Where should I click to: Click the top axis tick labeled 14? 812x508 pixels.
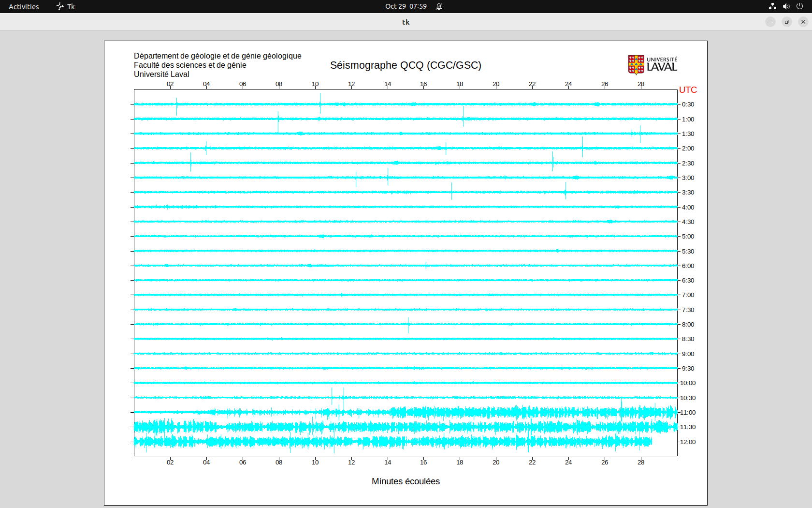tap(388, 84)
